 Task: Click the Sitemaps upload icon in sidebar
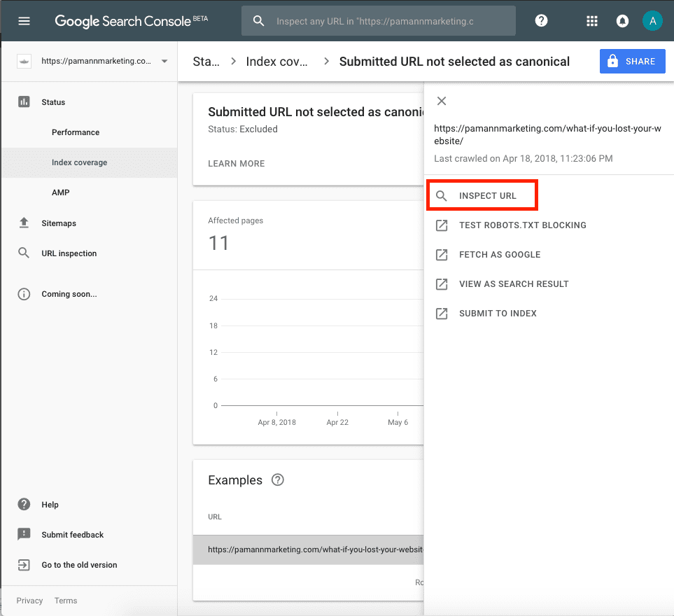point(24,223)
